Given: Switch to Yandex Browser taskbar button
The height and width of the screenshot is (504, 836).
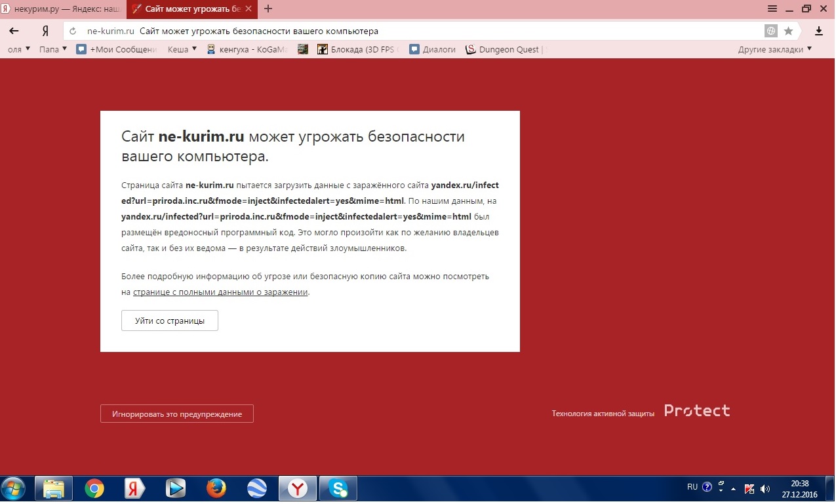Looking at the screenshot, I should [x=298, y=489].
